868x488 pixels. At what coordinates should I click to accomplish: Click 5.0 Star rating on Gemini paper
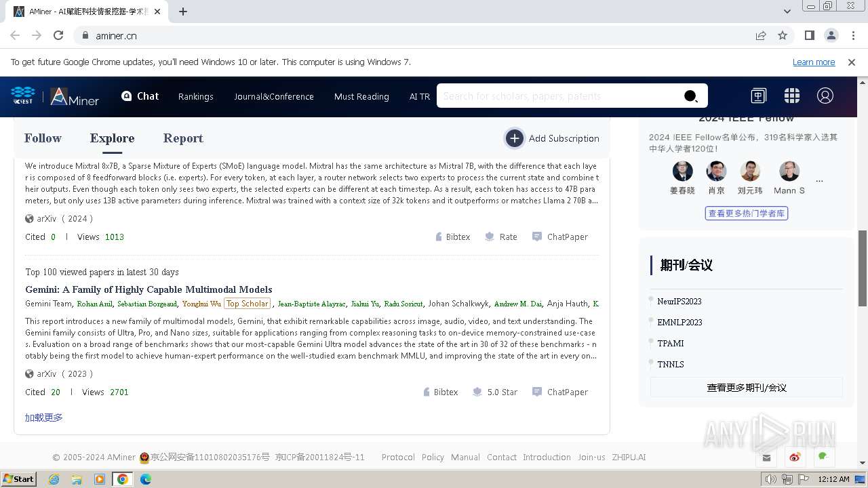click(495, 392)
